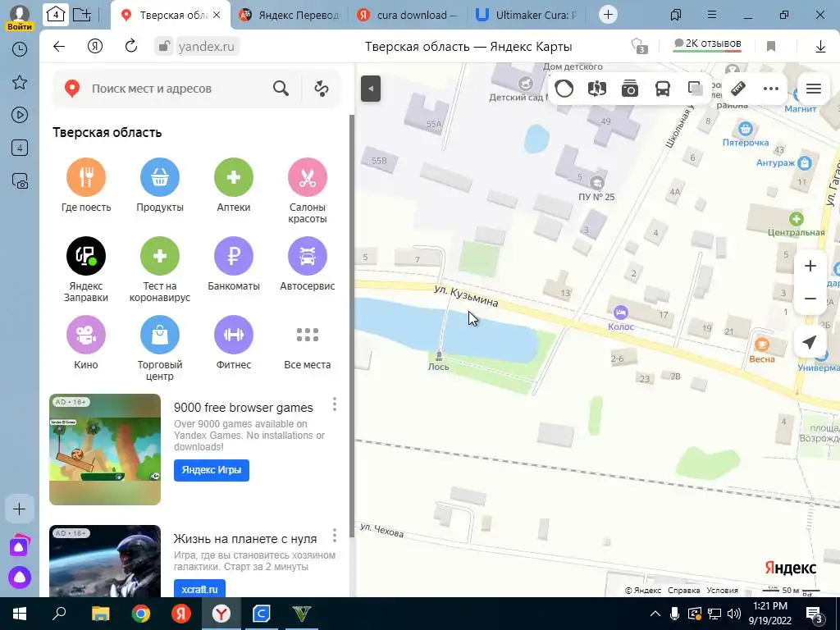Open options for Жизнь на планете ad
Viewport: 840px width, 630px height.
pyautogui.click(x=335, y=535)
